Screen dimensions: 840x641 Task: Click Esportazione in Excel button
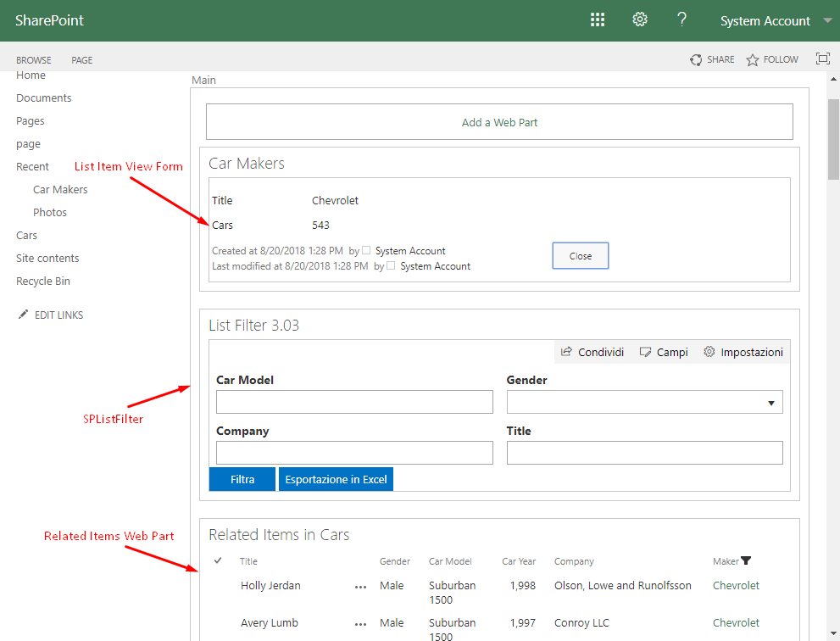point(336,479)
